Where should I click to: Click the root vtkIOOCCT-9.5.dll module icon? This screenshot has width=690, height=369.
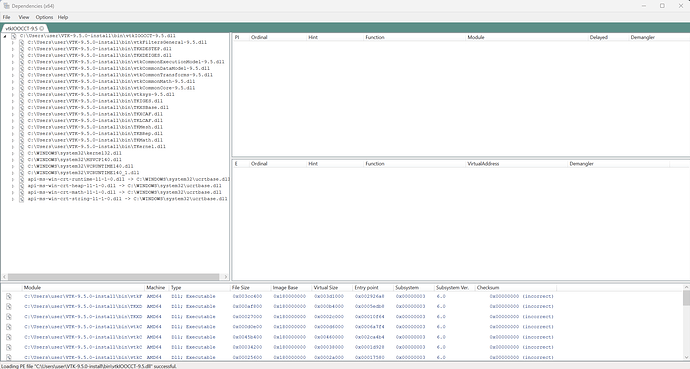pos(14,36)
